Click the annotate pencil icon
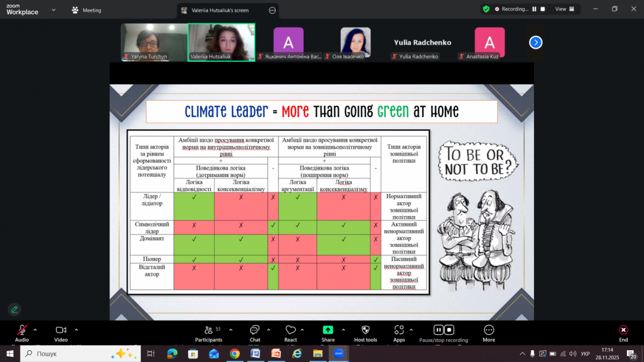 point(14,309)
